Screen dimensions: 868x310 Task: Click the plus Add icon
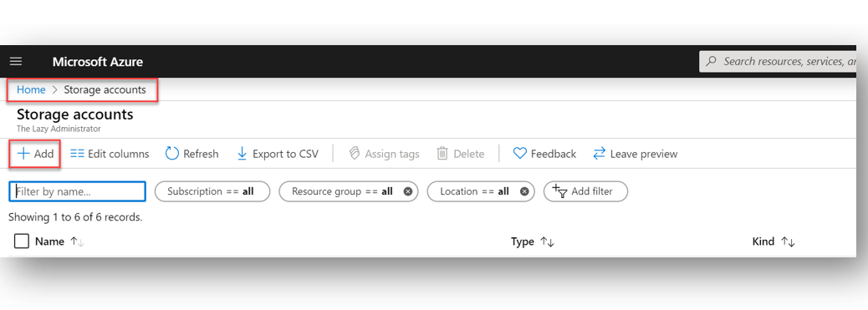[23, 154]
